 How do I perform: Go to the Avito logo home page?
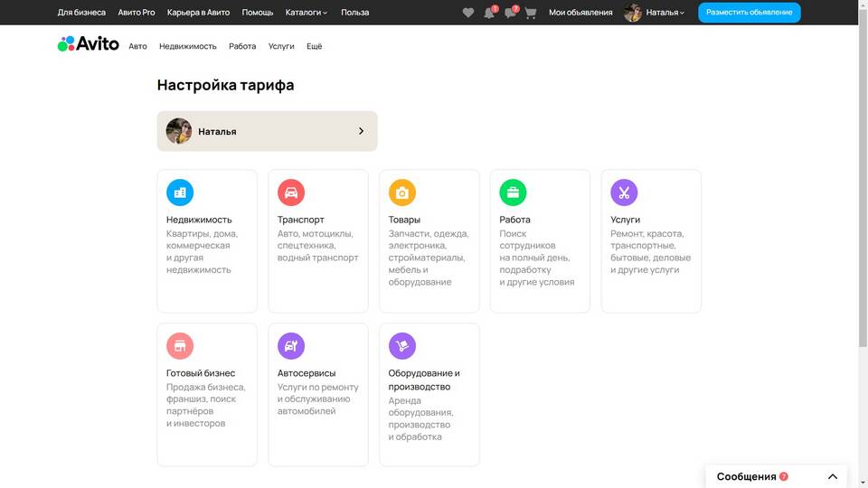coord(89,43)
